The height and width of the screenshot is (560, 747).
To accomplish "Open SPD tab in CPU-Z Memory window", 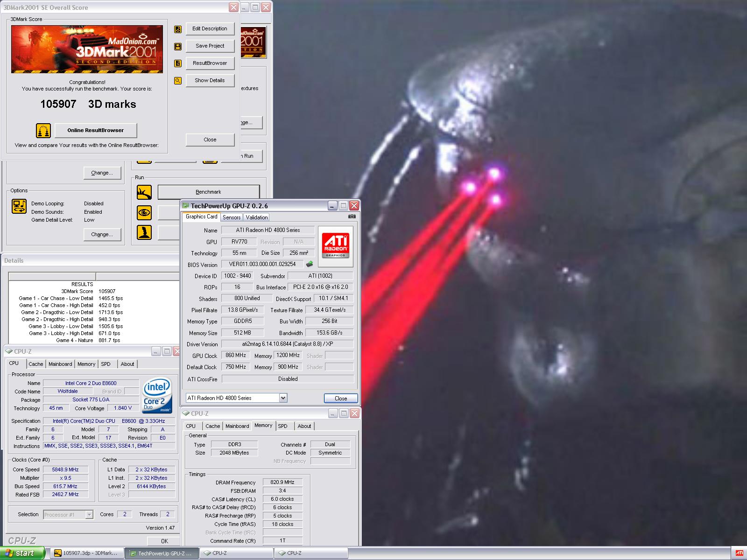I will click(x=283, y=426).
